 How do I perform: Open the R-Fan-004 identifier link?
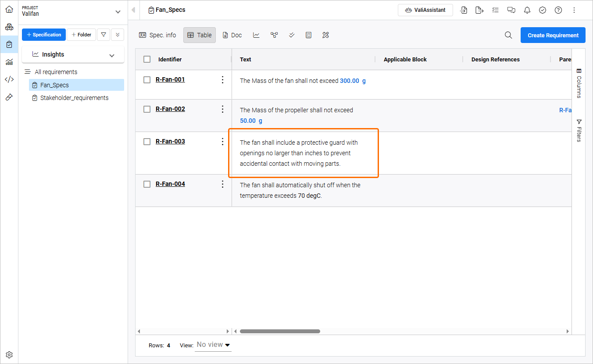pos(170,184)
